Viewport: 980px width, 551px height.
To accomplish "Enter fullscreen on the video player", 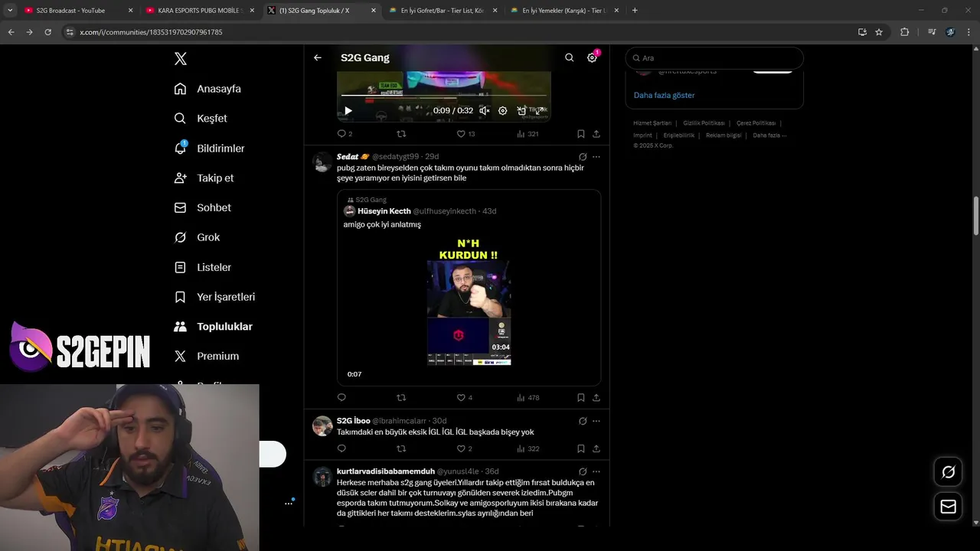I will [x=540, y=111].
